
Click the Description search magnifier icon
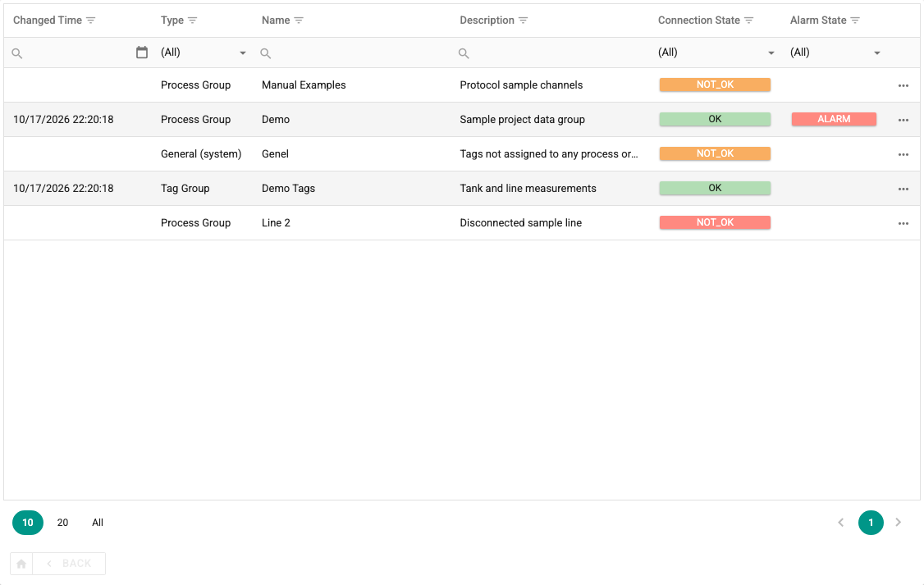point(464,53)
